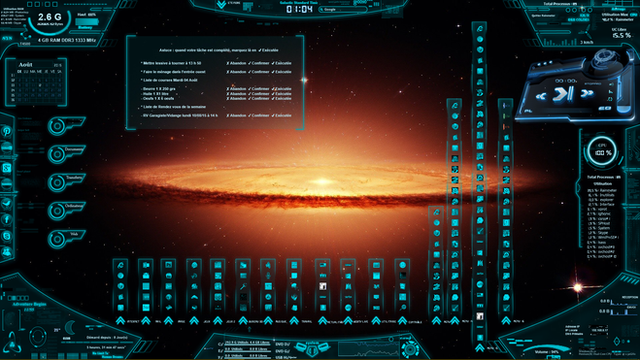Open the Ordinateur shortcut button
640x360 pixels.
66,211
